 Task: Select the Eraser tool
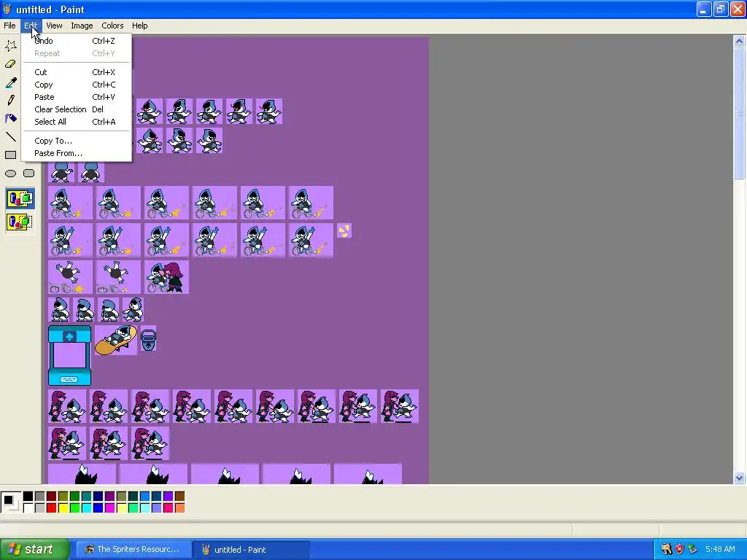10,64
